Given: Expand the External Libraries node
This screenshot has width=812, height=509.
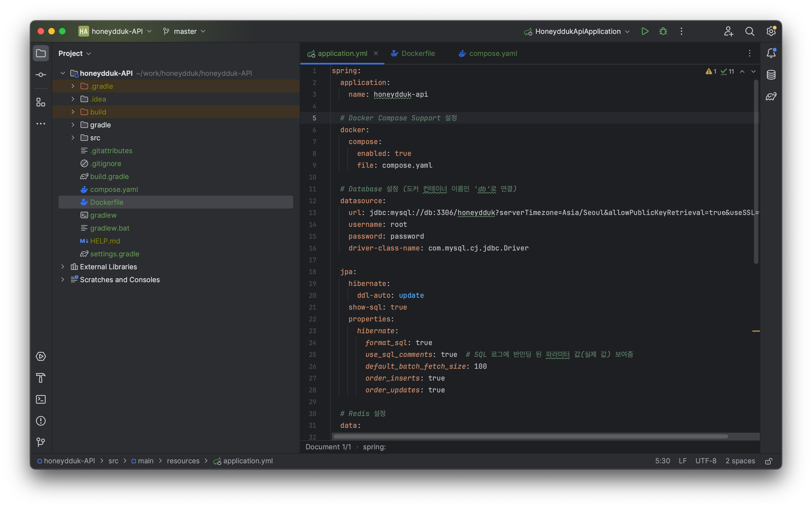Looking at the screenshot, I should [63, 267].
